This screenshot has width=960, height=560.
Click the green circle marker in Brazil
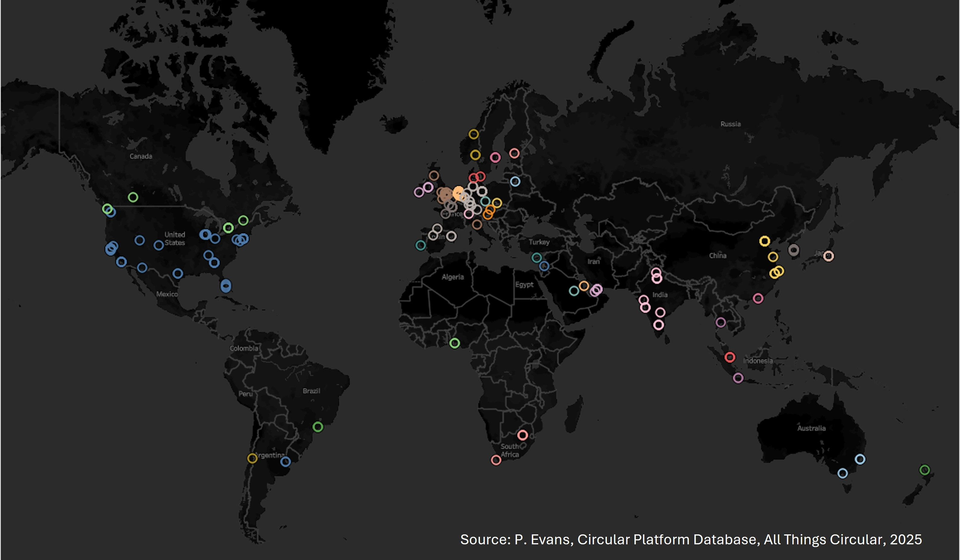pyautogui.click(x=318, y=427)
